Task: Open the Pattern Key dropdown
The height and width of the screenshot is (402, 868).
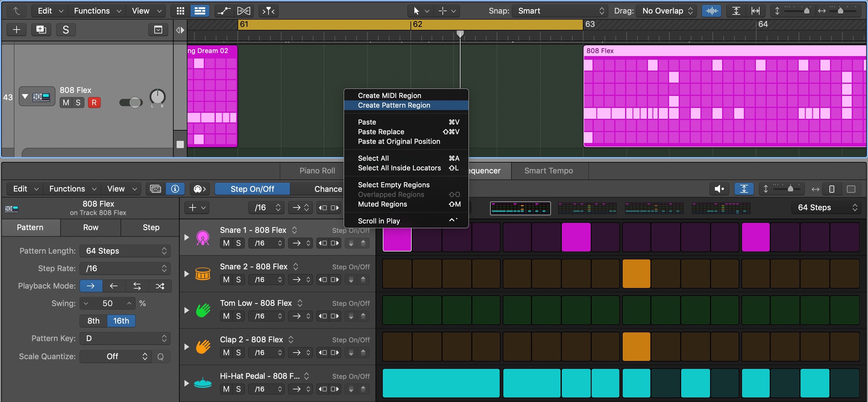Action: click(x=125, y=338)
